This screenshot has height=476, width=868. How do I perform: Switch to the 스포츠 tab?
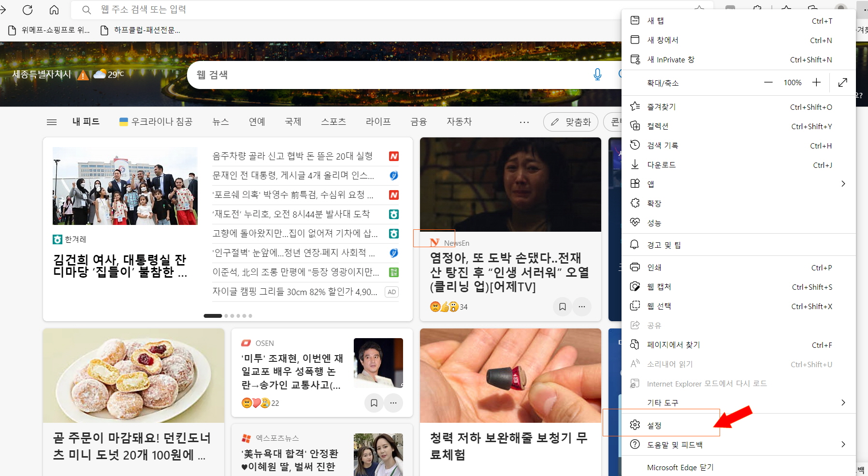pyautogui.click(x=333, y=121)
